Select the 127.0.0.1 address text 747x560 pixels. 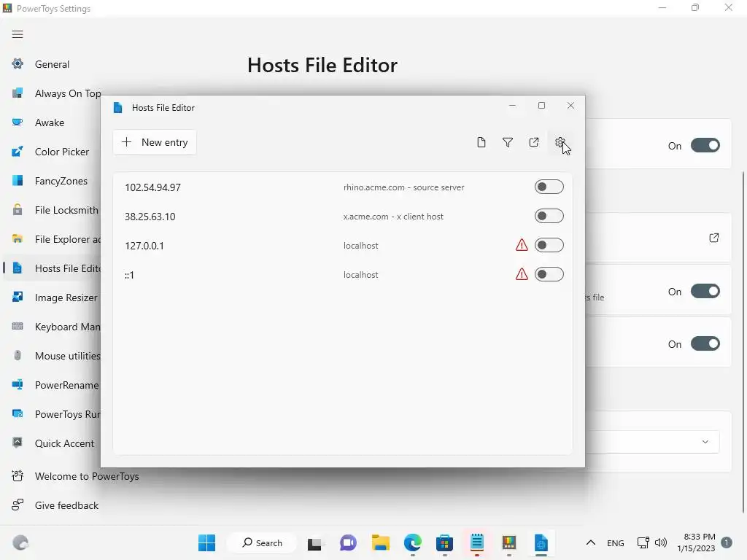144,246
